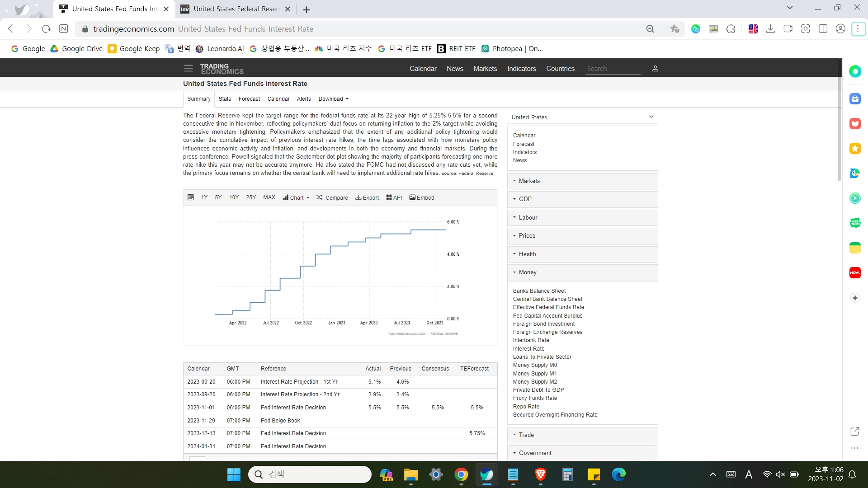Expand the Government section
Viewport: 868px width, 488px height.
pyautogui.click(x=582, y=453)
